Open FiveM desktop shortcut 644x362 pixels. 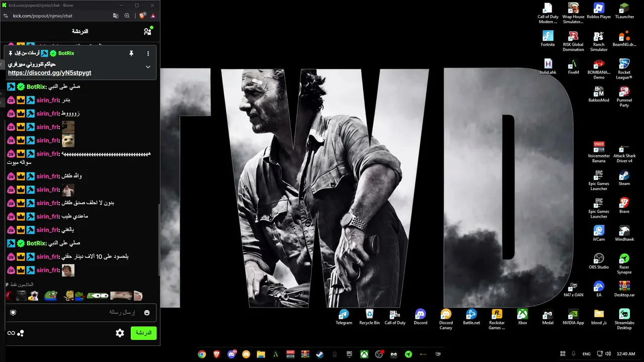pos(574,66)
